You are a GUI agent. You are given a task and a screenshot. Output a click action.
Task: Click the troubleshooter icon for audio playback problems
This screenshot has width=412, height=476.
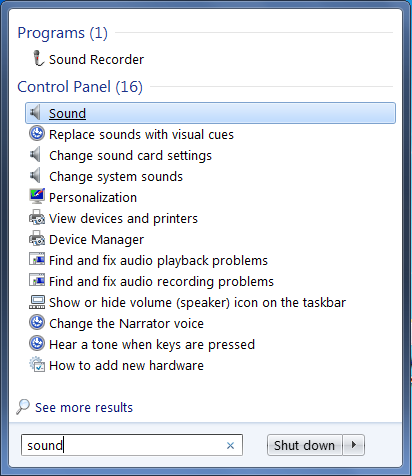[37, 259]
